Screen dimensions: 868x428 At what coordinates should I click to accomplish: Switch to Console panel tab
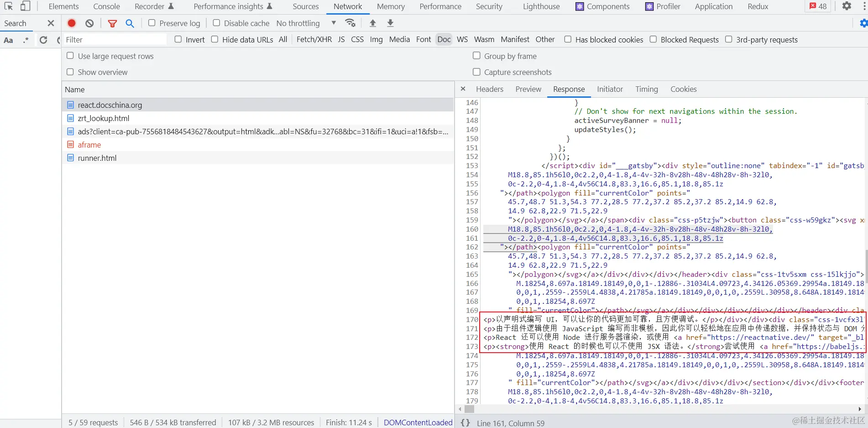click(x=106, y=6)
